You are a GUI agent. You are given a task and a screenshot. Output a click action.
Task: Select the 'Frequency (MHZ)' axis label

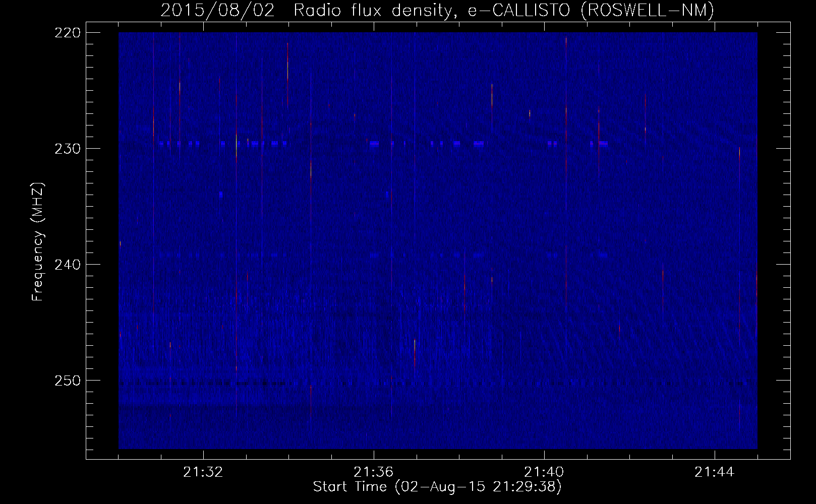[38, 242]
